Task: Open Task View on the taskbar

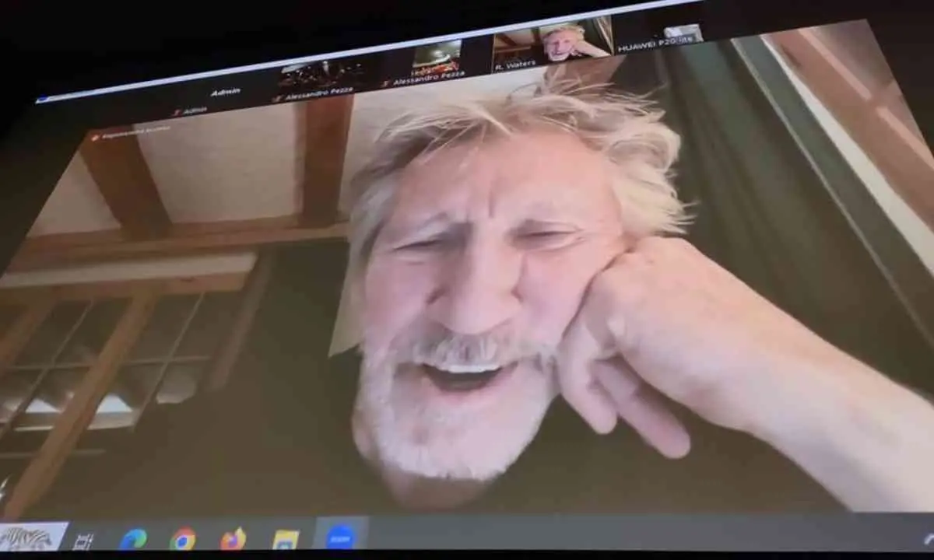Action: click(83, 541)
